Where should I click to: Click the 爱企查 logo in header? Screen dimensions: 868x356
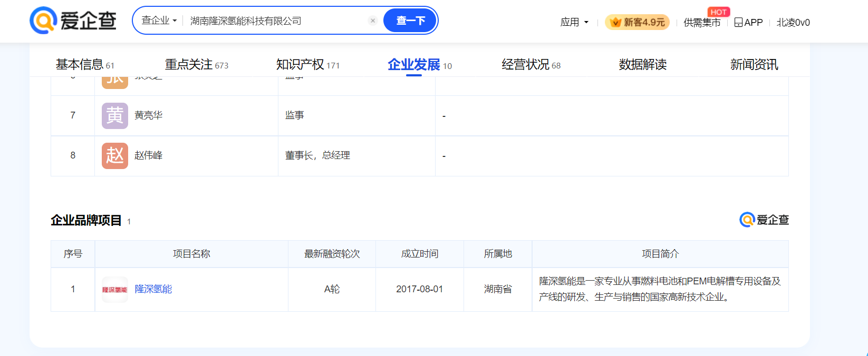[73, 21]
